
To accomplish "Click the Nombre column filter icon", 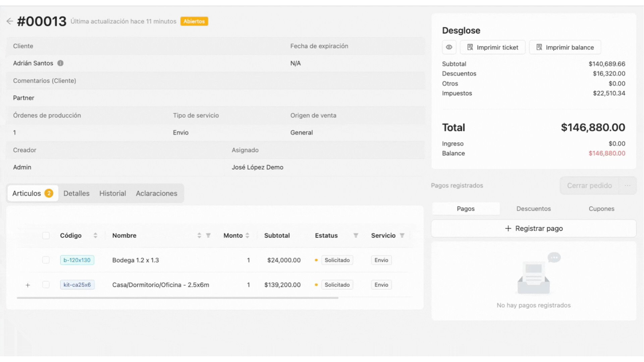I will pos(208,235).
